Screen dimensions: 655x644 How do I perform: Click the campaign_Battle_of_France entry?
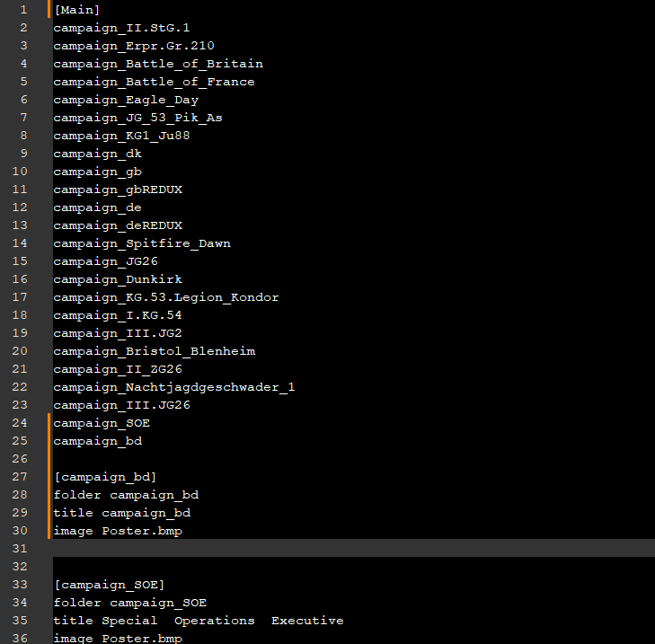[x=155, y=82]
